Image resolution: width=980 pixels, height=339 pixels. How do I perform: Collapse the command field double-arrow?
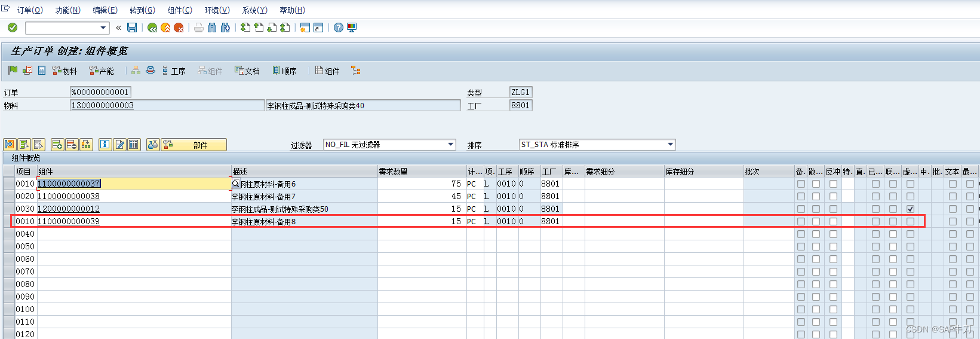pyautogui.click(x=118, y=28)
